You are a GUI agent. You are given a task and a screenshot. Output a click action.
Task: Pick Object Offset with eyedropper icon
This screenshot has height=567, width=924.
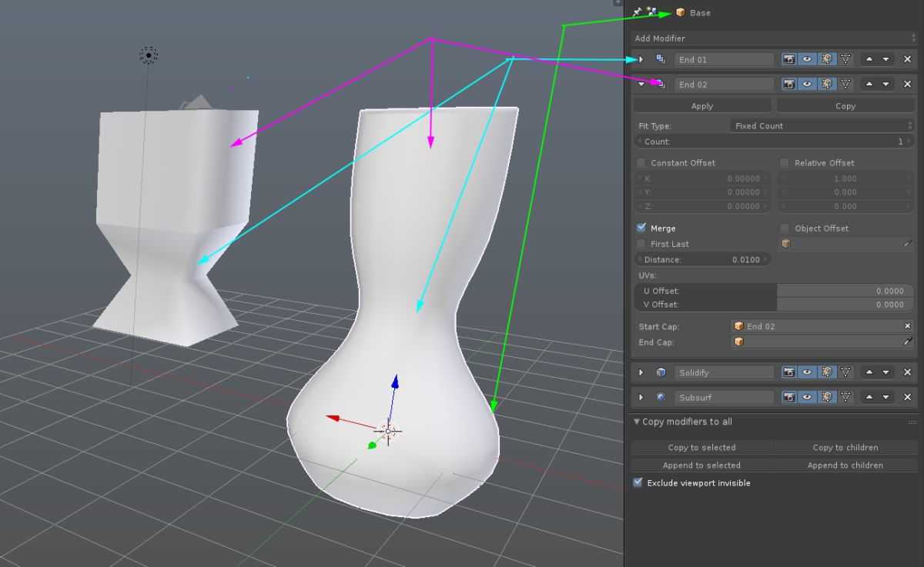click(908, 243)
